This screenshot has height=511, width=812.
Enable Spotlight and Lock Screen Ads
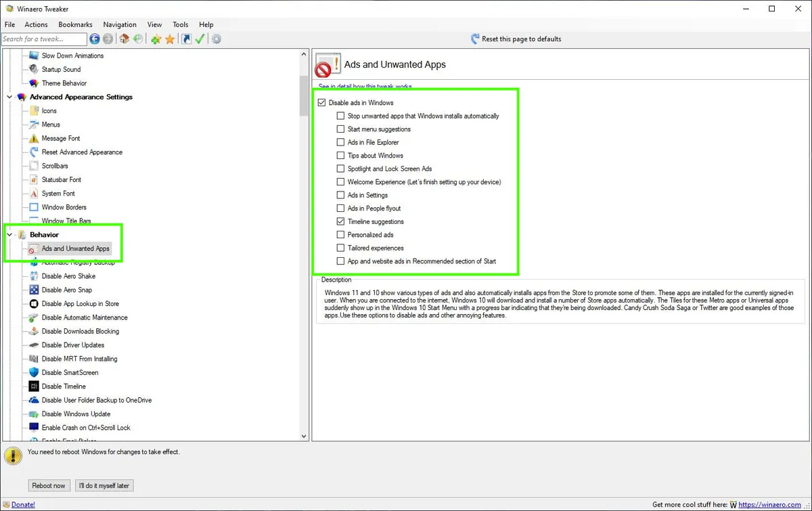coord(340,169)
